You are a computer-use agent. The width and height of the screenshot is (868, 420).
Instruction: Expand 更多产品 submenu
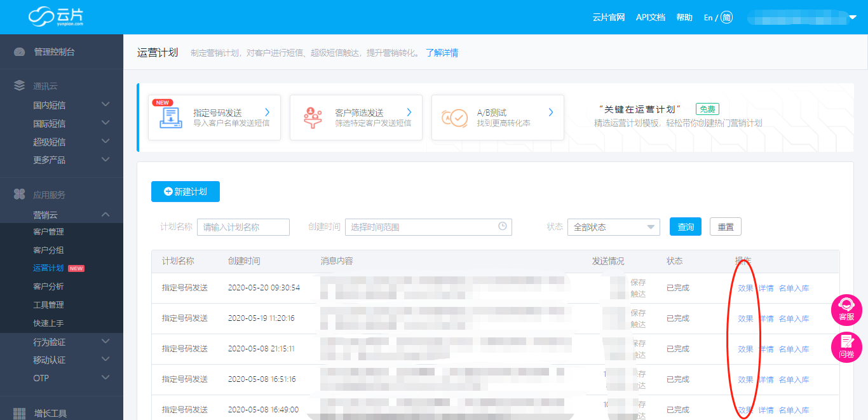click(105, 159)
